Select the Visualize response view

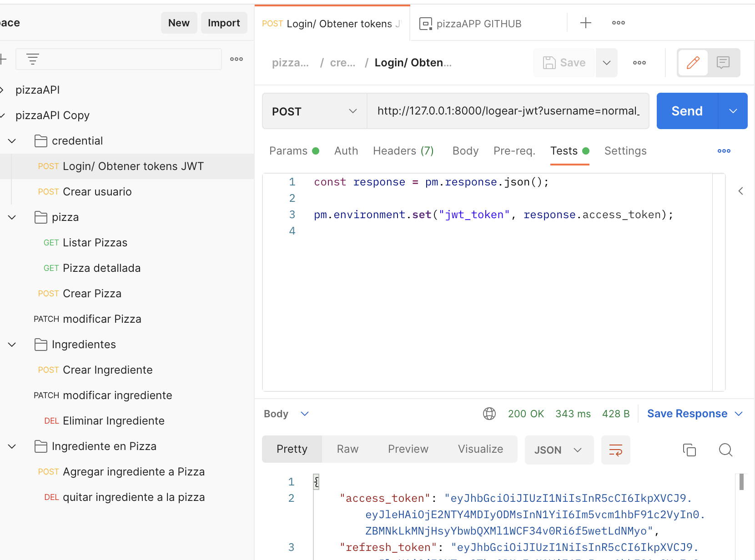click(481, 449)
